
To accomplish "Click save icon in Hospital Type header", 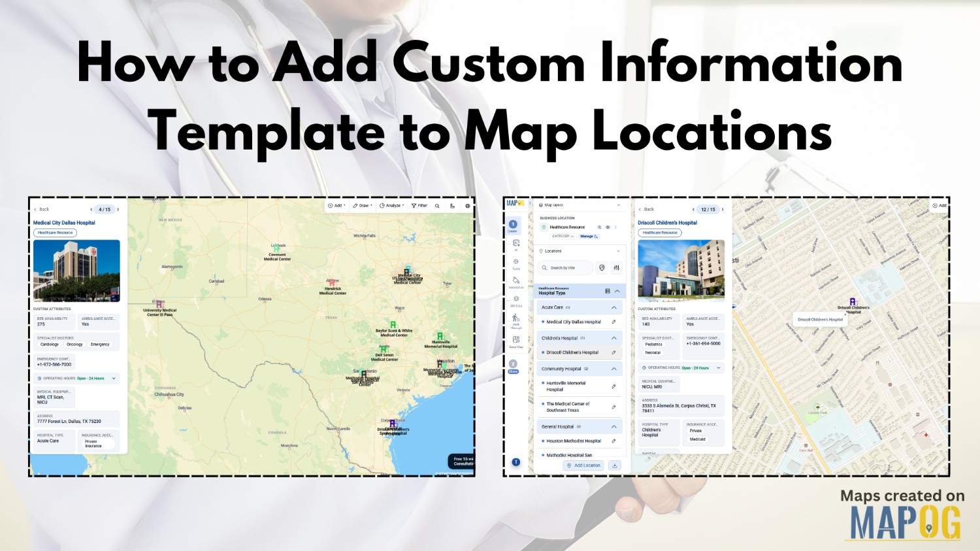I will click(608, 291).
